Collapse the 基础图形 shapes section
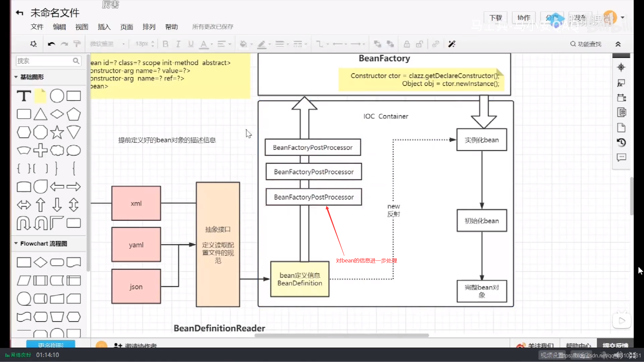644x362 pixels. (16, 77)
